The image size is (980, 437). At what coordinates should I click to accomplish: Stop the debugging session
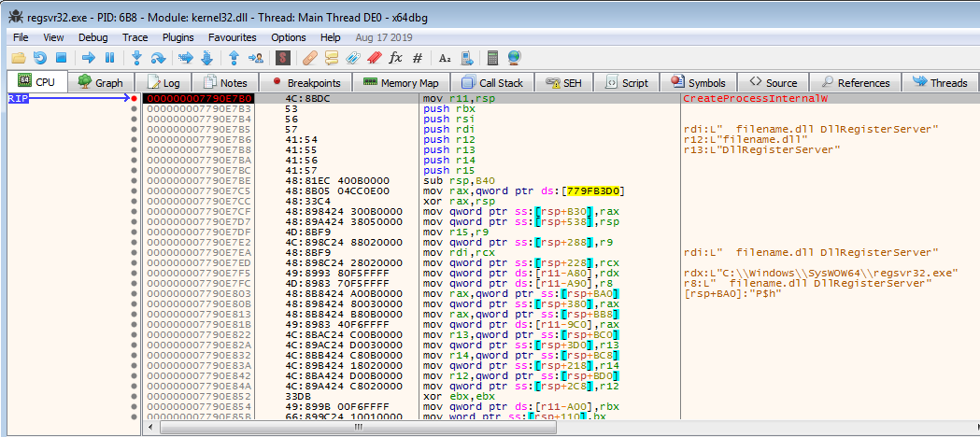(61, 58)
